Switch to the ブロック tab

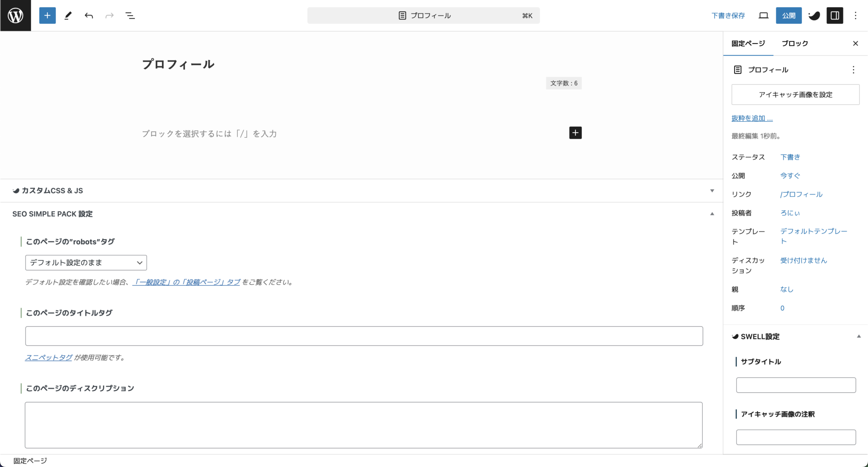(x=795, y=43)
